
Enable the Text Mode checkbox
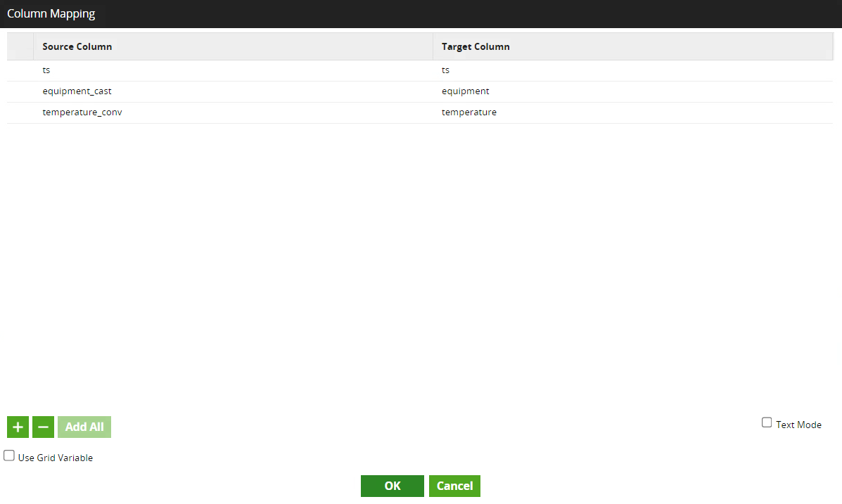767,422
